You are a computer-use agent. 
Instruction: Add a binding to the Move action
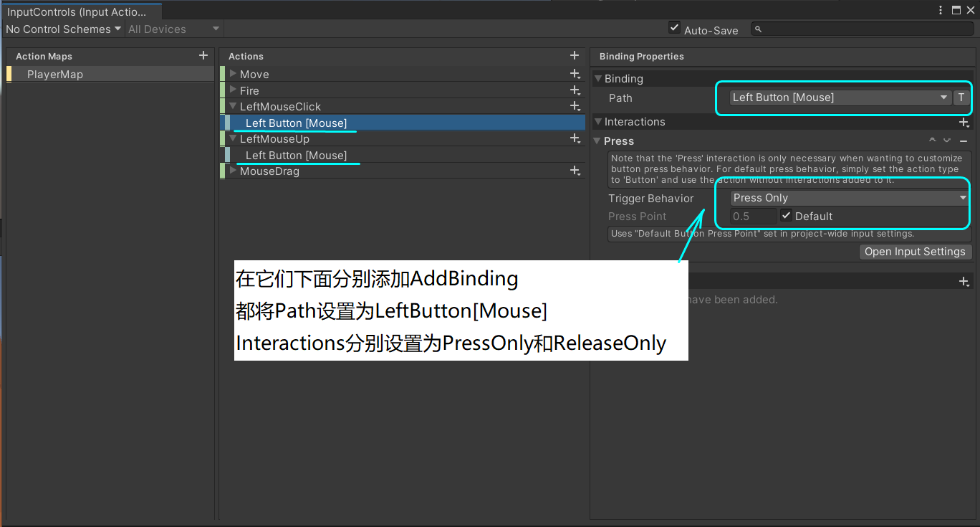(575, 73)
